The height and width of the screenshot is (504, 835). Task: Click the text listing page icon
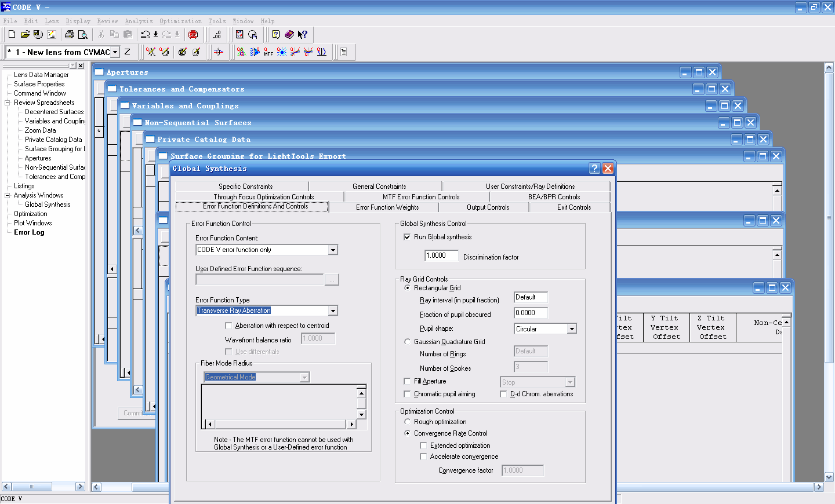pos(344,52)
